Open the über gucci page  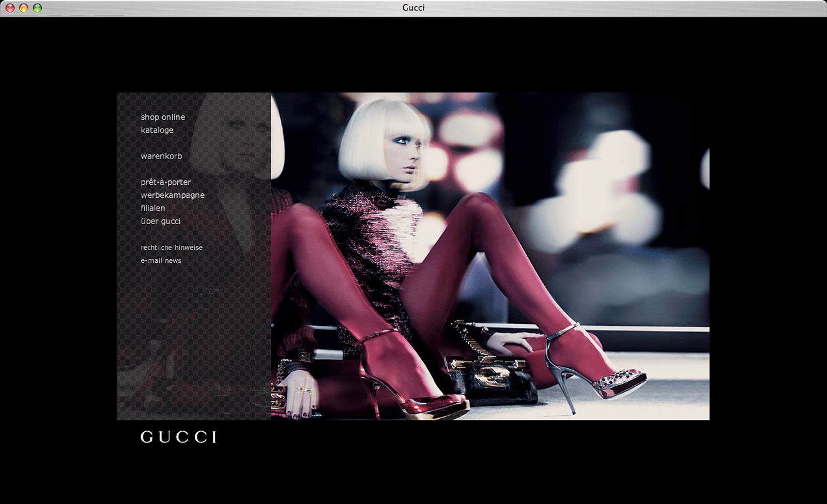coord(161,221)
